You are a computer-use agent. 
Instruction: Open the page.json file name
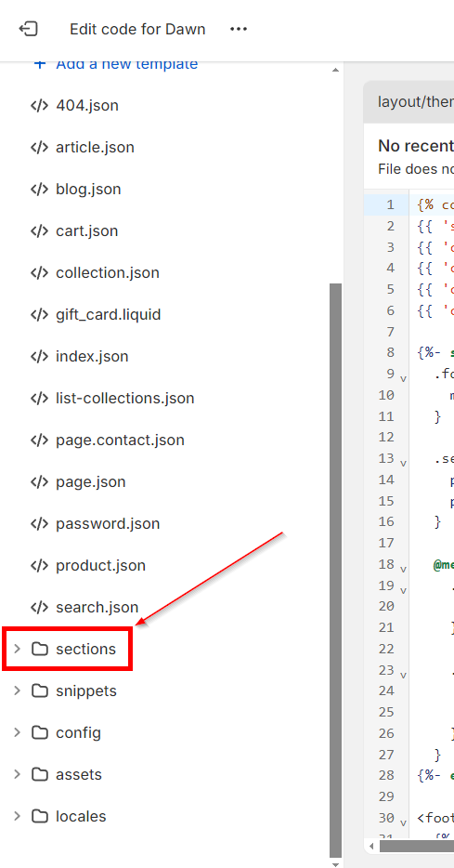pos(91,481)
